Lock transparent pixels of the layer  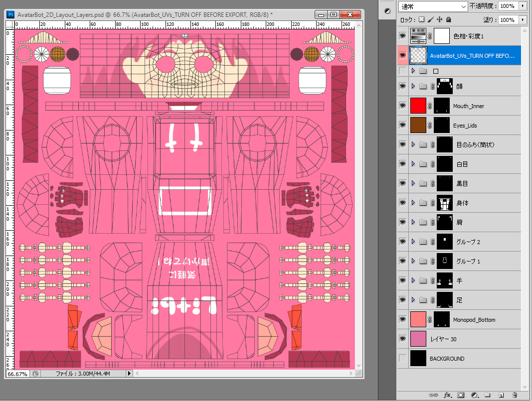point(421,19)
